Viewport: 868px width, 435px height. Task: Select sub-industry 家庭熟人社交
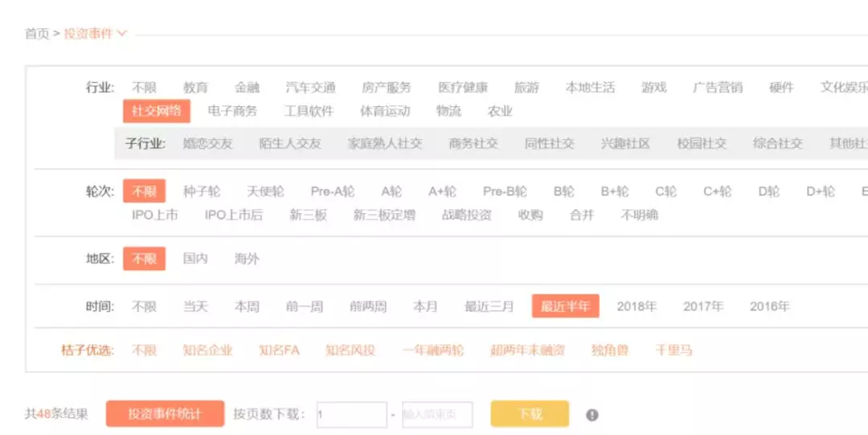click(385, 143)
